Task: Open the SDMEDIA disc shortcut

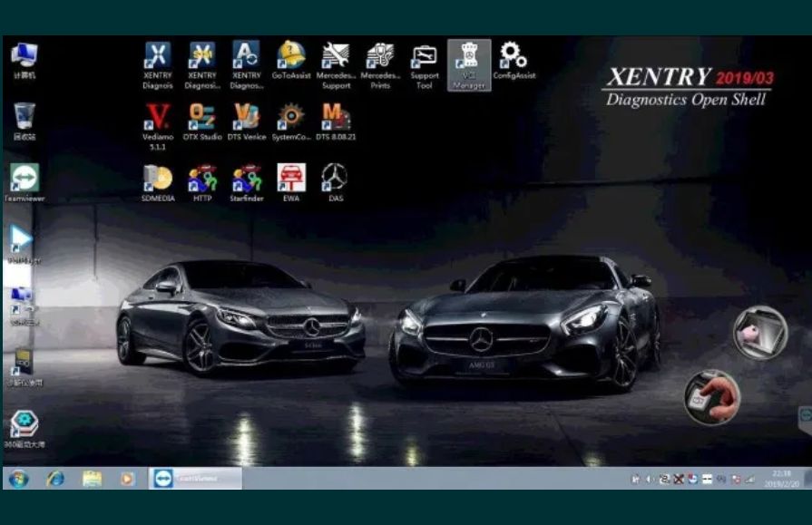Action: point(158,183)
